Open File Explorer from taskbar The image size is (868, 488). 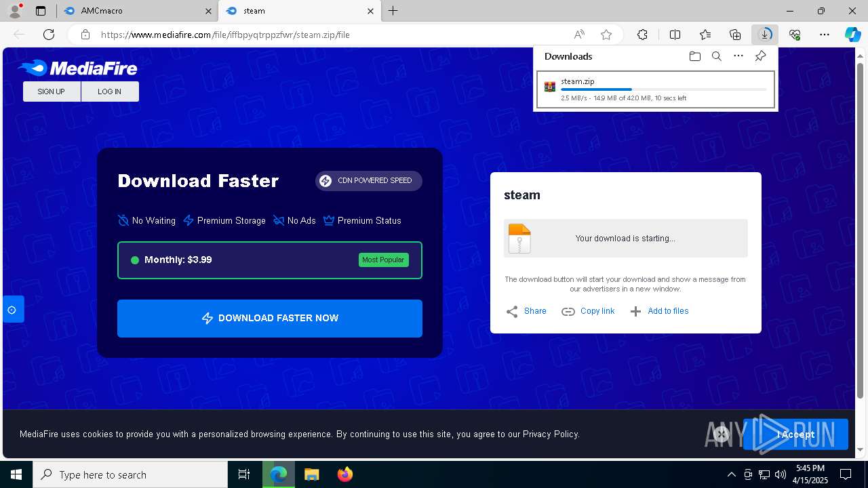coord(311,474)
